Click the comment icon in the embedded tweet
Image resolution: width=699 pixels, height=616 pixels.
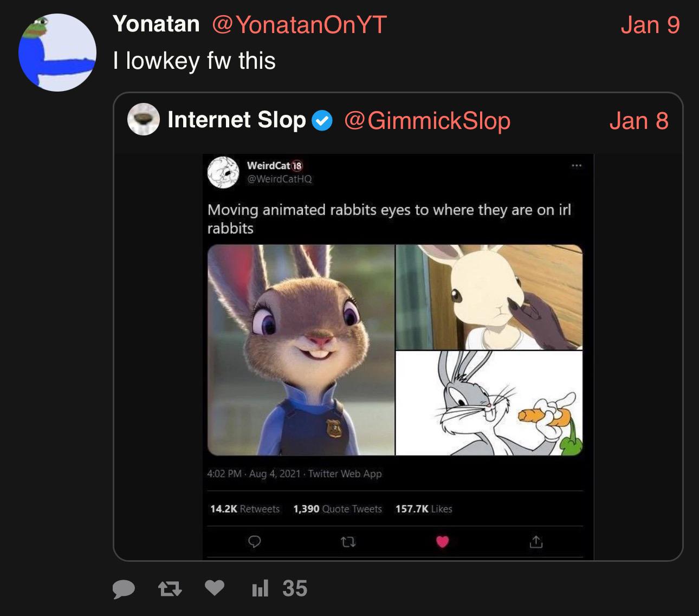coord(255,541)
